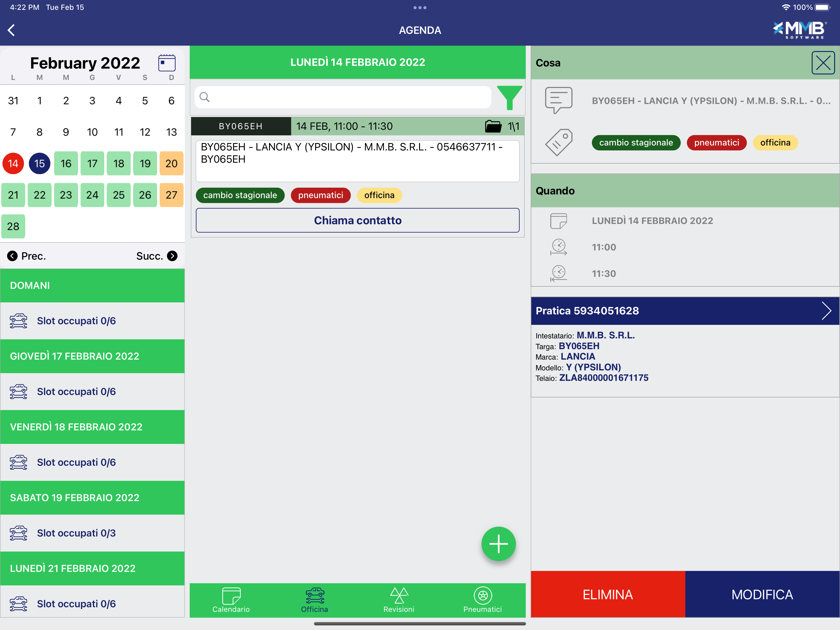
Task: Click the battery indicator in status bar
Action: coord(823,8)
